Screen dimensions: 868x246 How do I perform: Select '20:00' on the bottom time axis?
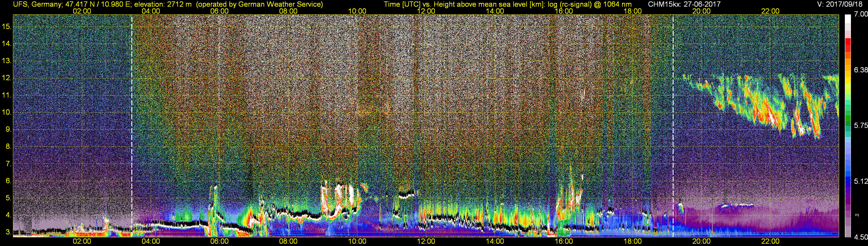click(702, 241)
